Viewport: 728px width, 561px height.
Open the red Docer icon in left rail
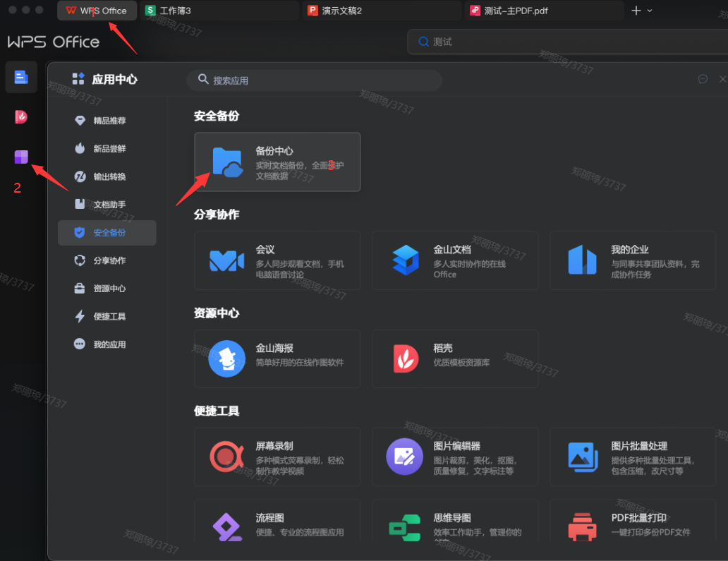[21, 116]
